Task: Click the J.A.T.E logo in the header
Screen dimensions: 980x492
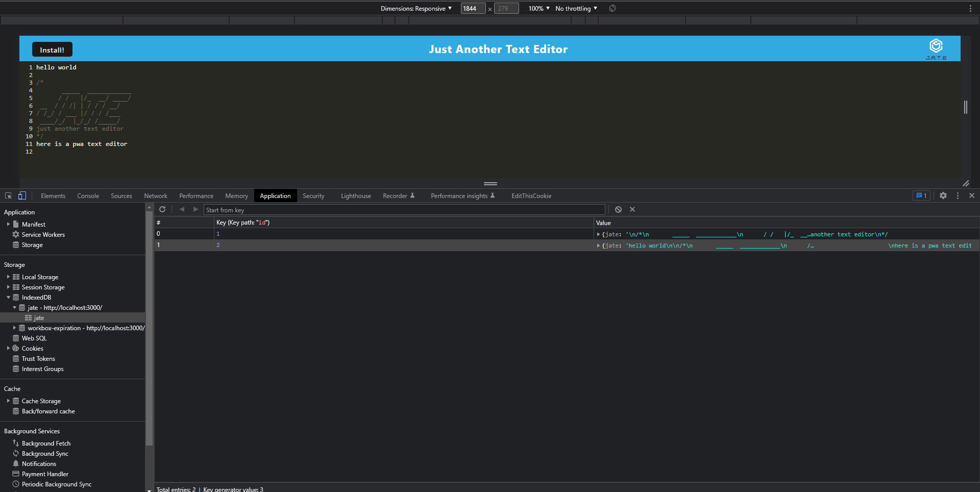Action: click(x=936, y=46)
